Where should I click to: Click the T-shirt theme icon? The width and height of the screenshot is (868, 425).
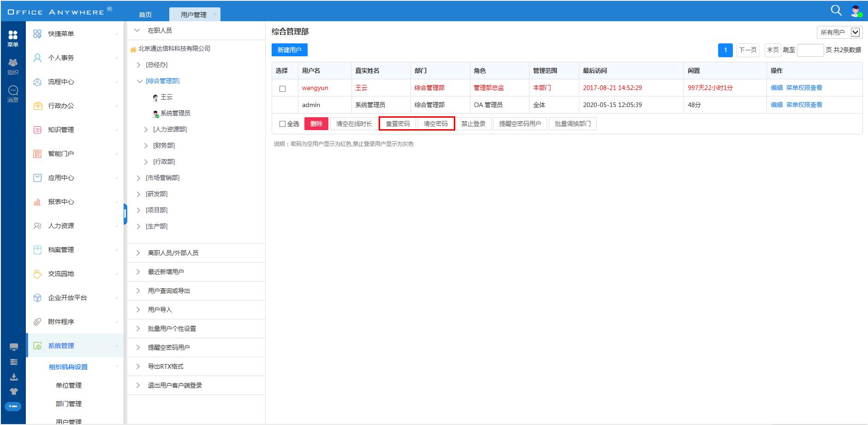[14, 391]
